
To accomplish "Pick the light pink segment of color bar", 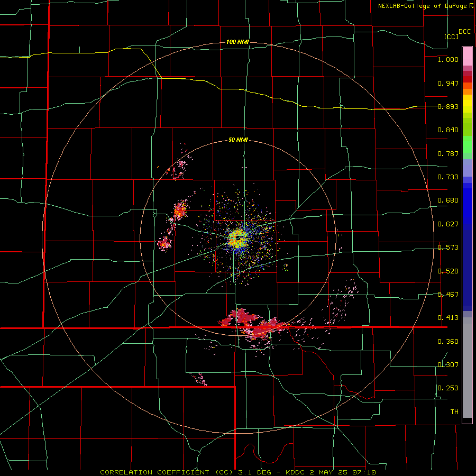I will (x=467, y=56).
